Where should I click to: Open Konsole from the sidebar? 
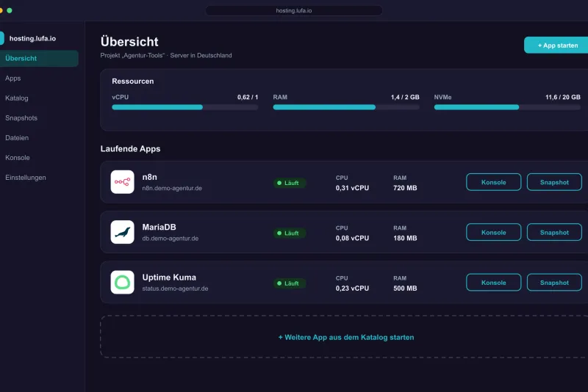[17, 158]
